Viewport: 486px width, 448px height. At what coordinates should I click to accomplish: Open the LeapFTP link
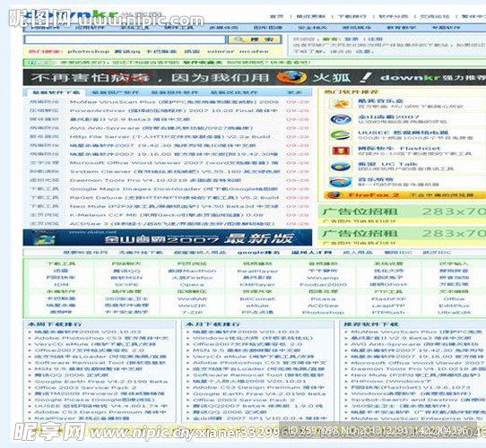tap(388, 306)
